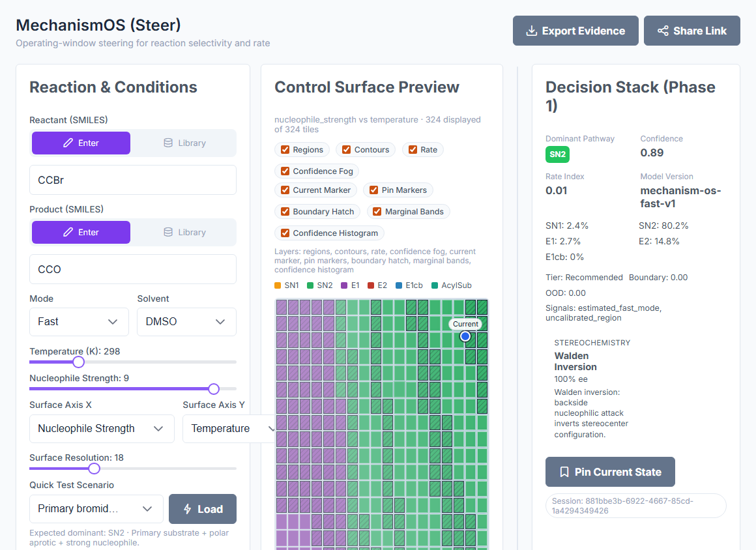Click the pencil icon in Reactant Enter

[68, 143]
